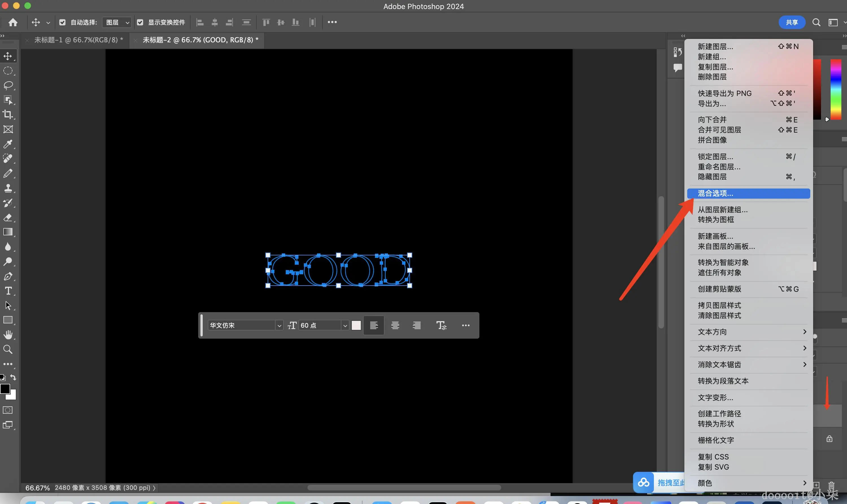Viewport: 847px width, 504px height.
Task: Activate the Hand tool
Action: [x=8, y=335]
